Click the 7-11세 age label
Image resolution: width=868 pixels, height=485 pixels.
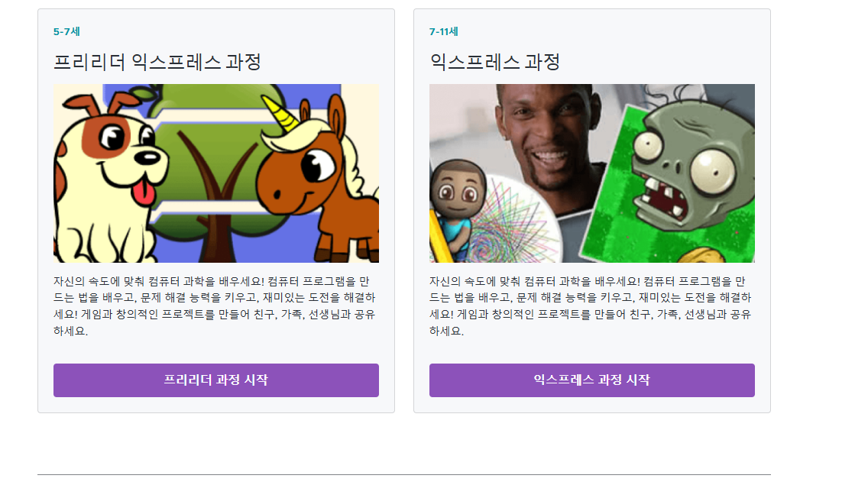[x=443, y=31]
